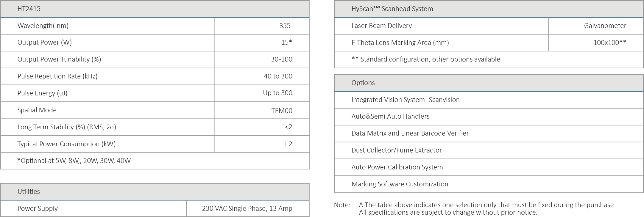Select the 1.2 power consumption value
This screenshot has width=644, height=217.
287,144
